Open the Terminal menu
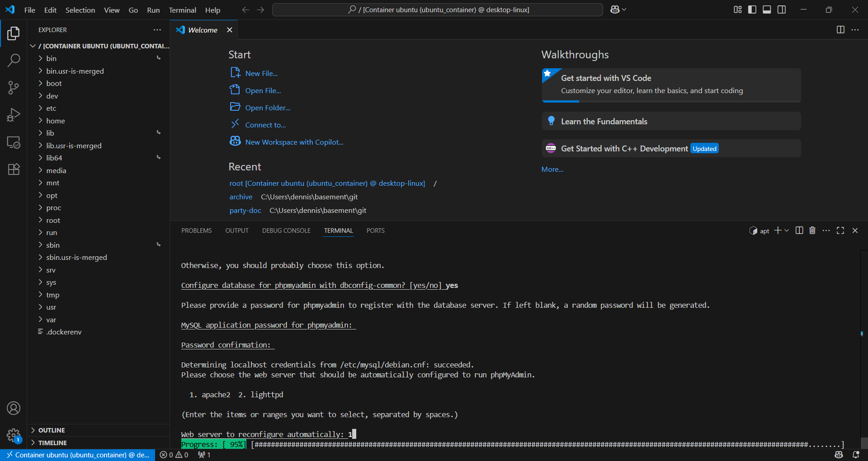868x461 pixels. point(182,9)
